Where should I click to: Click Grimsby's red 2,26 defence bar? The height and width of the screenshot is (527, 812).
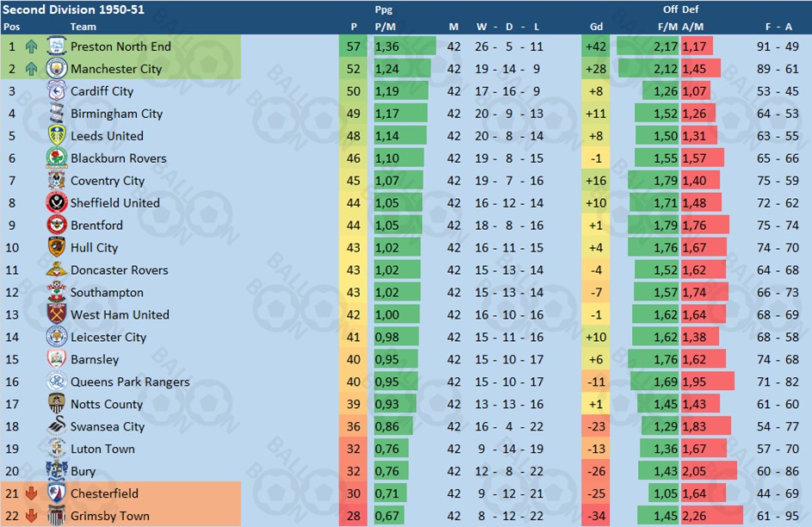coord(711,516)
